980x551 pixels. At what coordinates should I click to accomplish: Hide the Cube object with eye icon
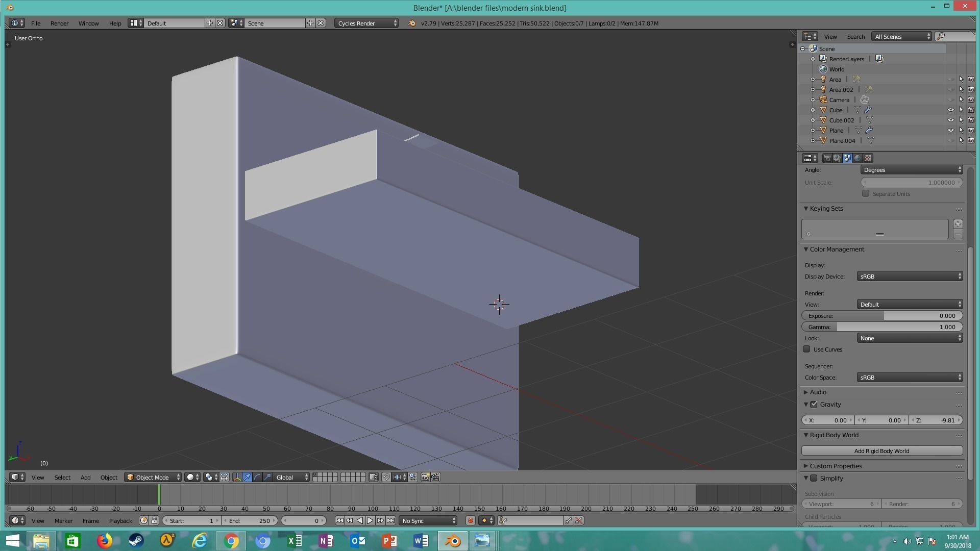[951, 110]
